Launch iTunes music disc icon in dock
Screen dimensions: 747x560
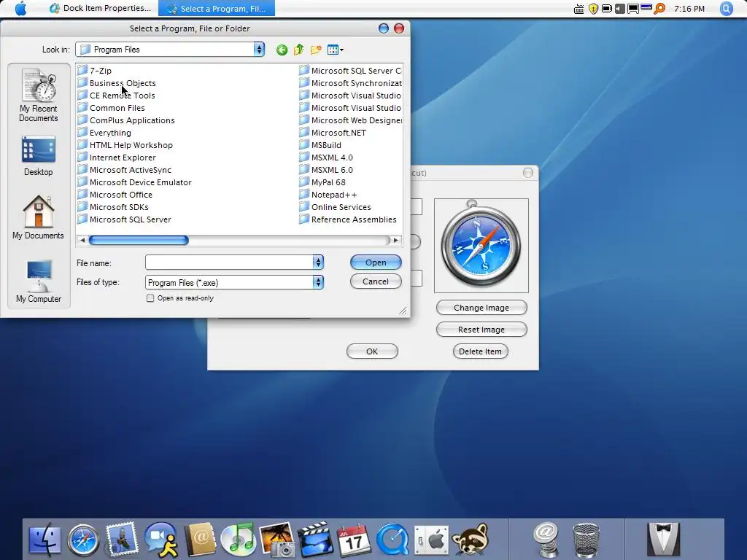(239, 540)
